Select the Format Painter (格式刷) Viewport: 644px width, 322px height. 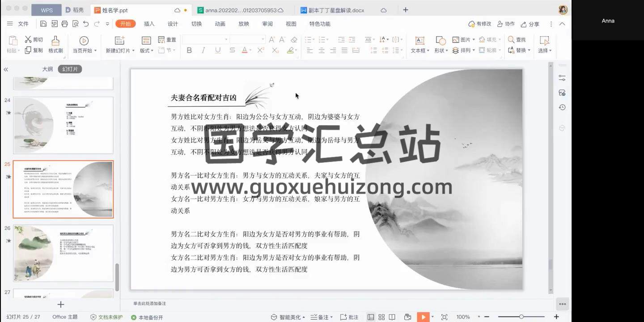point(55,45)
